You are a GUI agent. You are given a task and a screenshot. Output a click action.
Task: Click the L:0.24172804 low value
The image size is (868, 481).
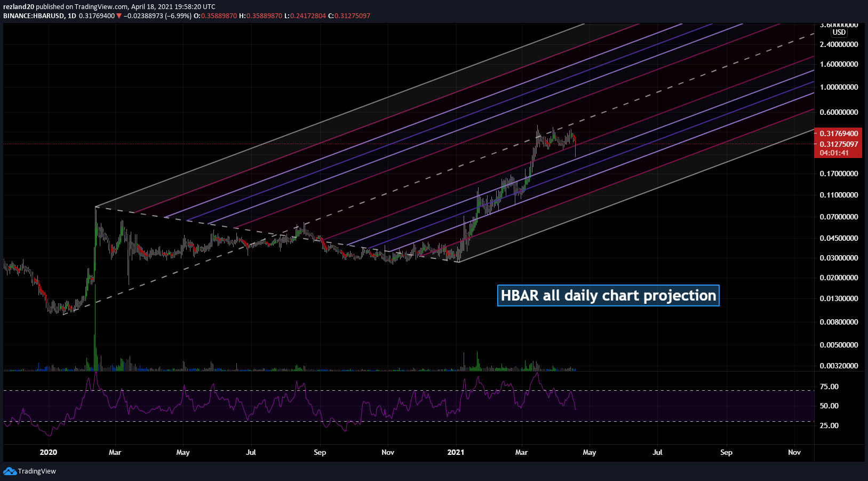(x=305, y=16)
